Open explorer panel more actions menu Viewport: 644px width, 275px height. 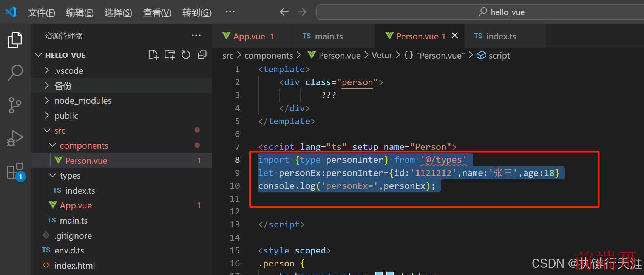[196, 36]
